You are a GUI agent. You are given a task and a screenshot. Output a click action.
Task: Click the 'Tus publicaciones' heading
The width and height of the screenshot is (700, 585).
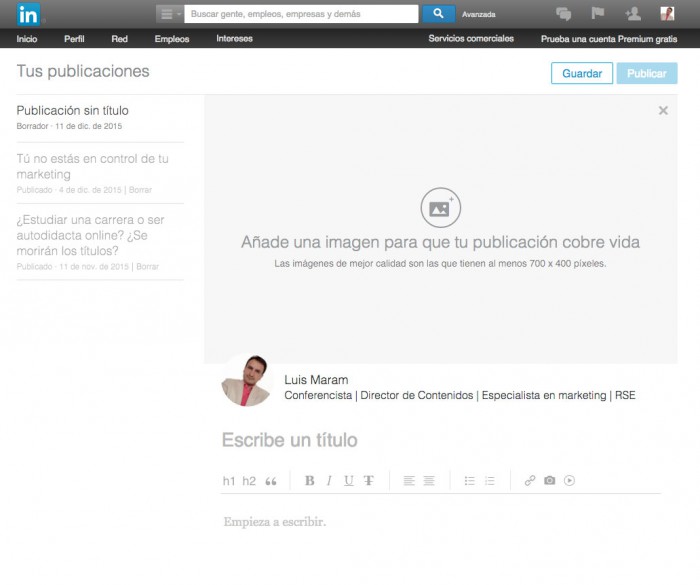pyautogui.click(x=83, y=71)
